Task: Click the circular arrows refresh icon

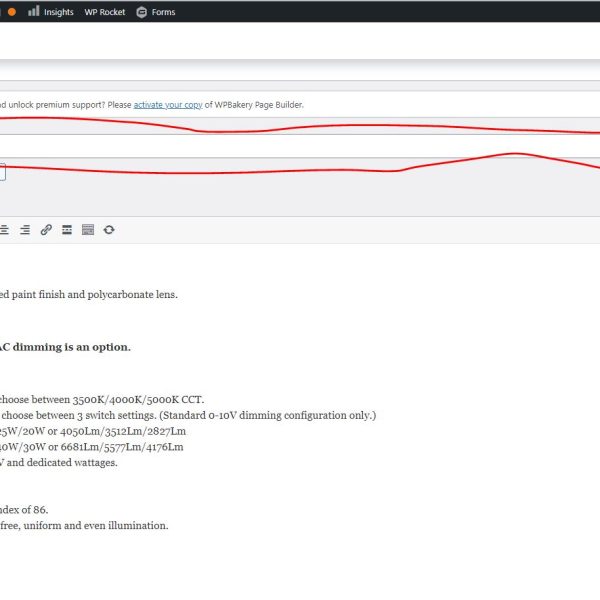Action: click(x=109, y=230)
